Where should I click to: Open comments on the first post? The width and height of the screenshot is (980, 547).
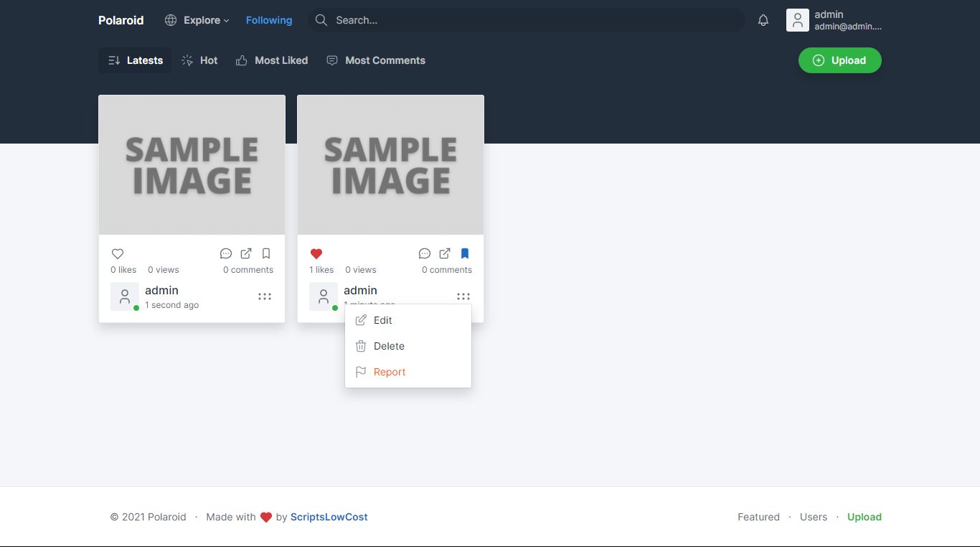[x=226, y=253]
